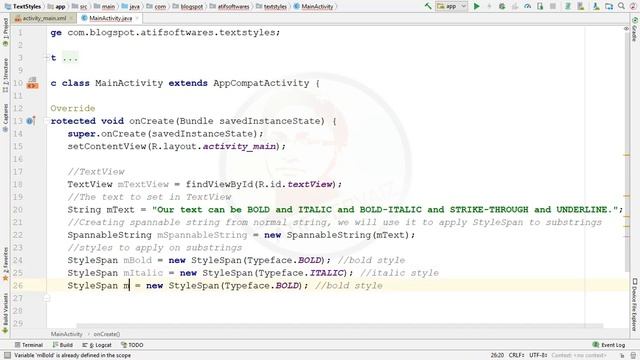This screenshot has width=640, height=360.
Task: Click the Profile app gauge icon
Action: click(527, 6)
